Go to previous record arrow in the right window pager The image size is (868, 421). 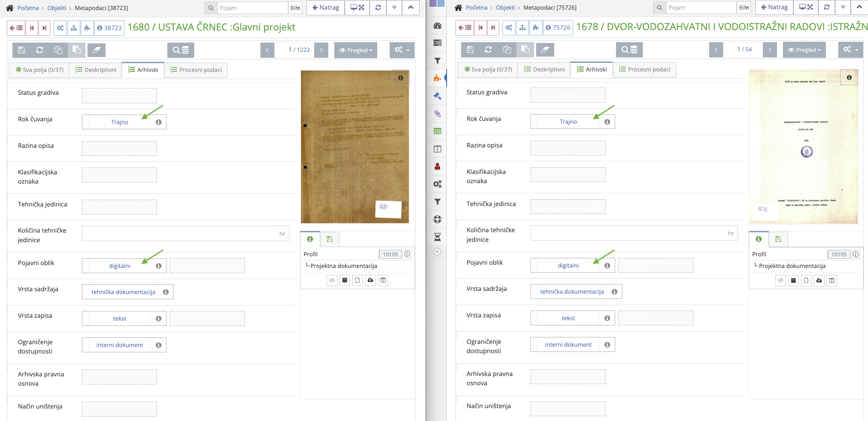(x=716, y=50)
